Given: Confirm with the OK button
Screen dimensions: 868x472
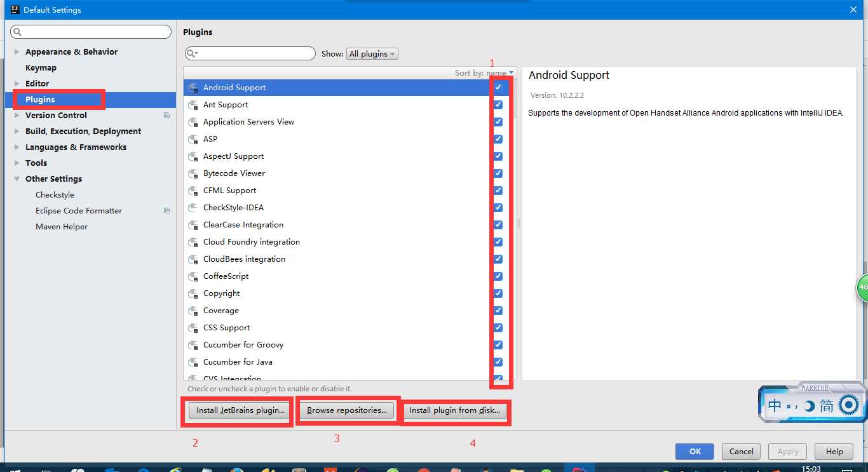Looking at the screenshot, I should click(x=695, y=452).
